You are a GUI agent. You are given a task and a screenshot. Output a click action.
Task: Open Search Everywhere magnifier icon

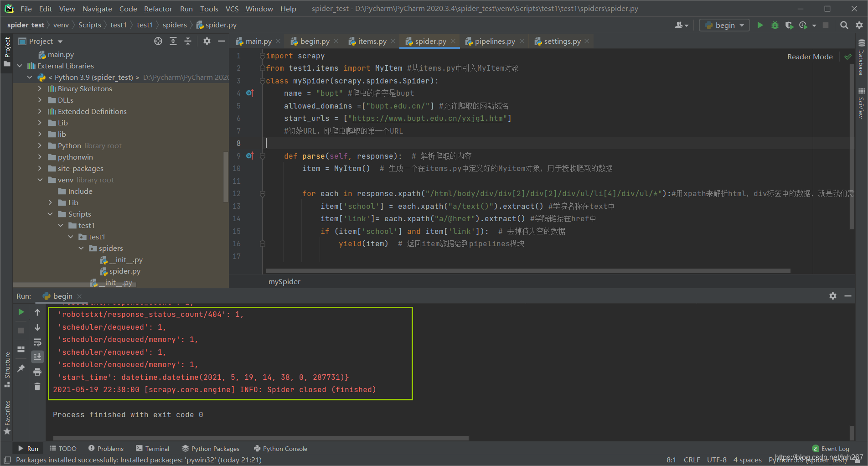click(x=844, y=26)
